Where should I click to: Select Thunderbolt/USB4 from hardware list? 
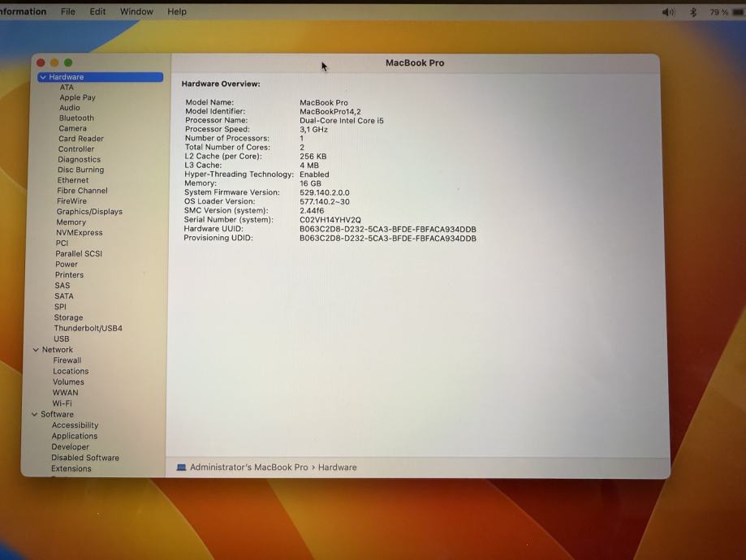88,329
